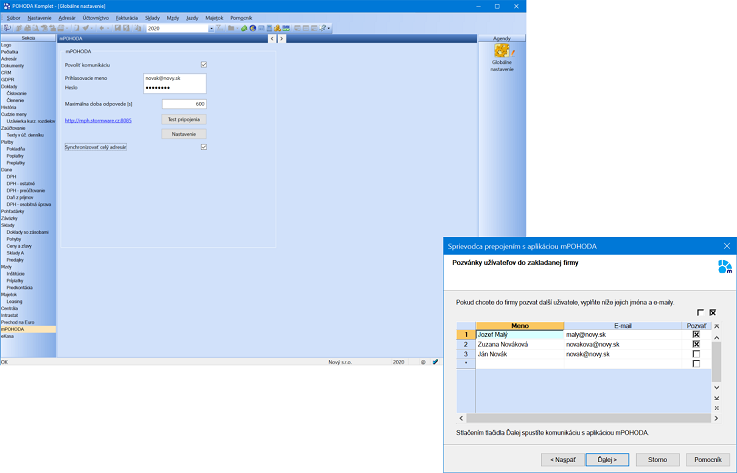Click the E-mail column header
The image size is (737, 473).
623,325
